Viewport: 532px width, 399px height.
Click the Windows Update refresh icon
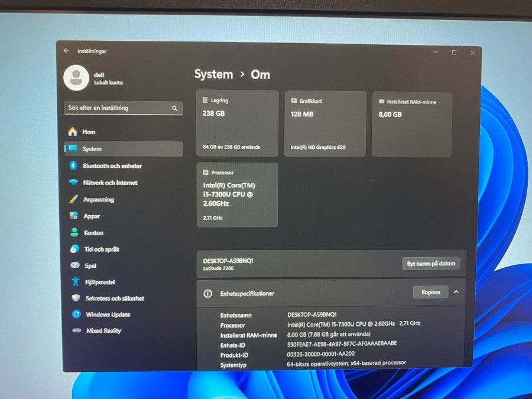click(x=76, y=314)
